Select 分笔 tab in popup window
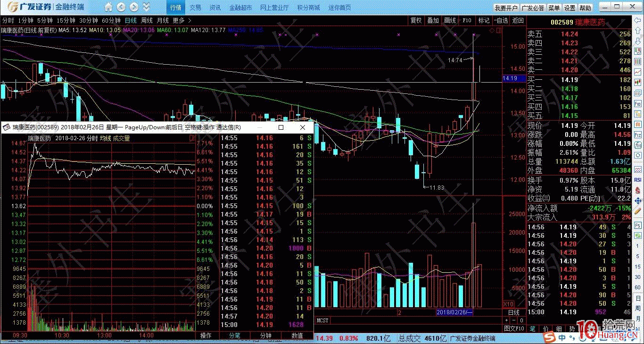This screenshot has width=644, height=344. pyautogui.click(x=234, y=336)
